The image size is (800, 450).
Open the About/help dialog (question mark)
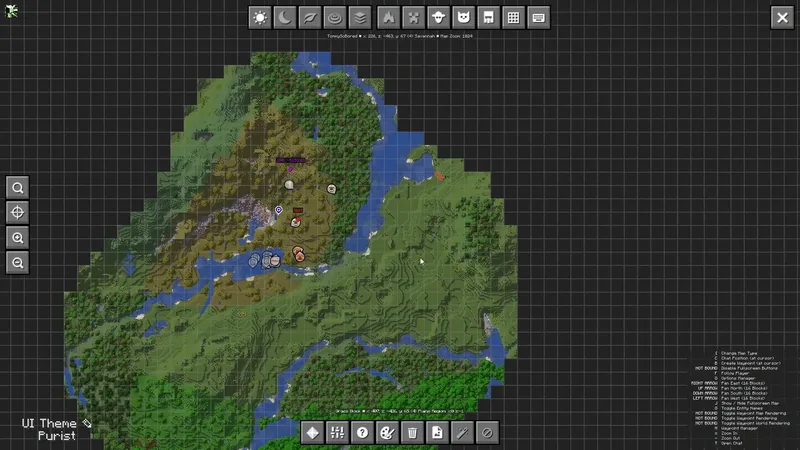tap(362, 433)
